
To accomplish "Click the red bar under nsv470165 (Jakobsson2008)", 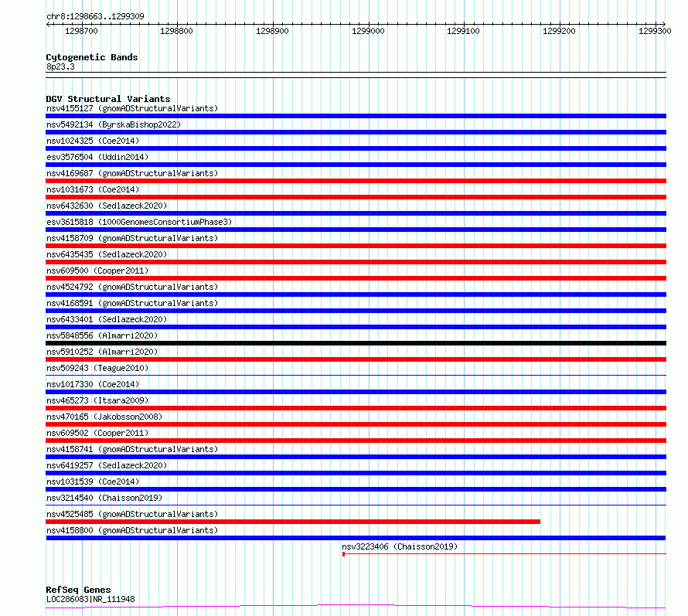I will [x=356, y=424].
